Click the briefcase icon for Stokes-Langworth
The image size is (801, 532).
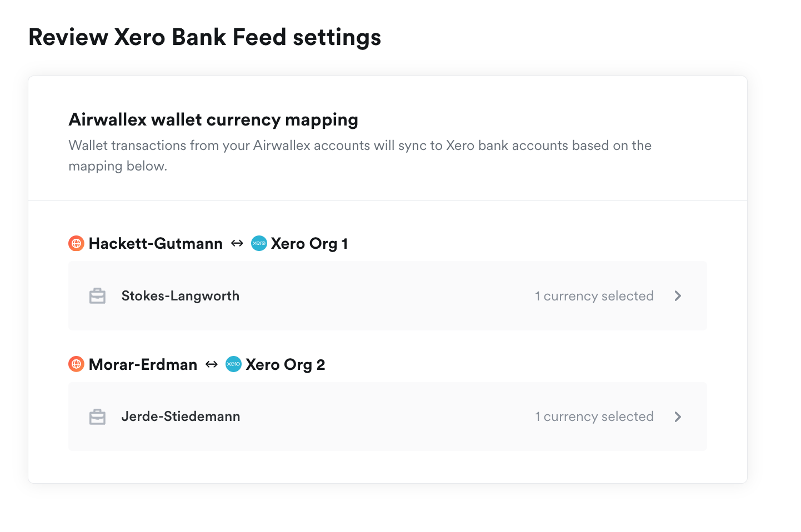click(97, 296)
